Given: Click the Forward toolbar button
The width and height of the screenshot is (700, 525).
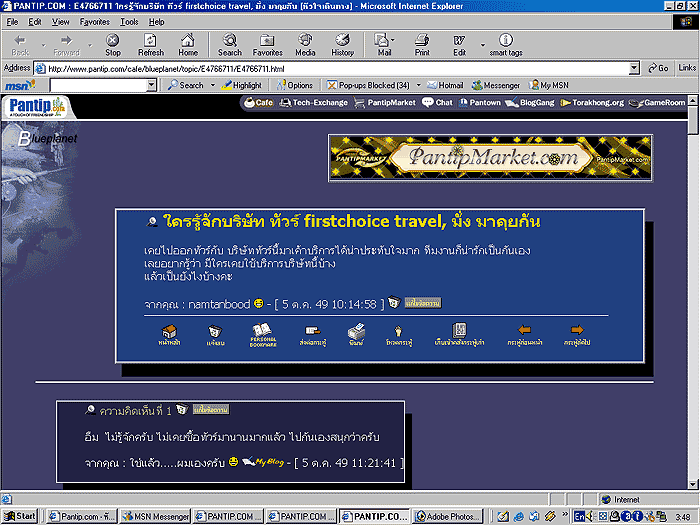Looking at the screenshot, I should [x=66, y=45].
